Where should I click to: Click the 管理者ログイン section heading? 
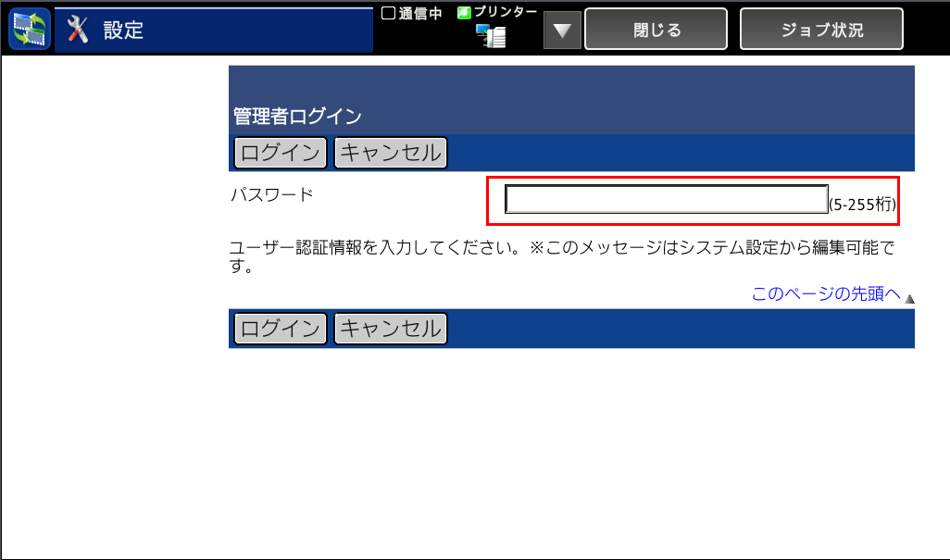pos(297,117)
